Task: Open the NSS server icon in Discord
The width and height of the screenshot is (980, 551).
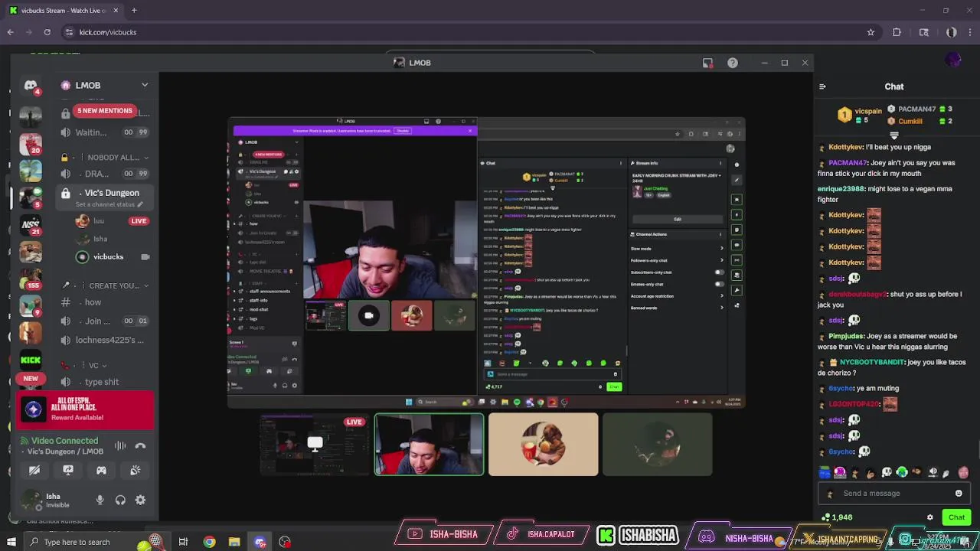Action: (x=31, y=224)
